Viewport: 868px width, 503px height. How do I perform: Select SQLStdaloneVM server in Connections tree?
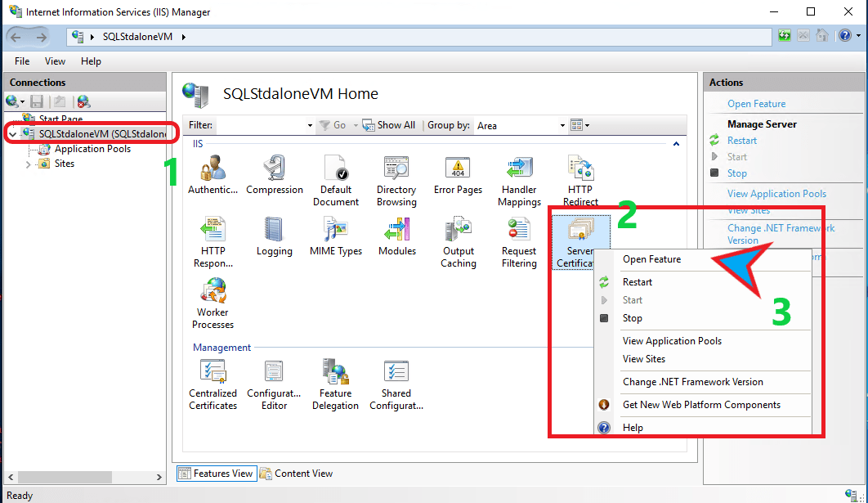[102, 134]
